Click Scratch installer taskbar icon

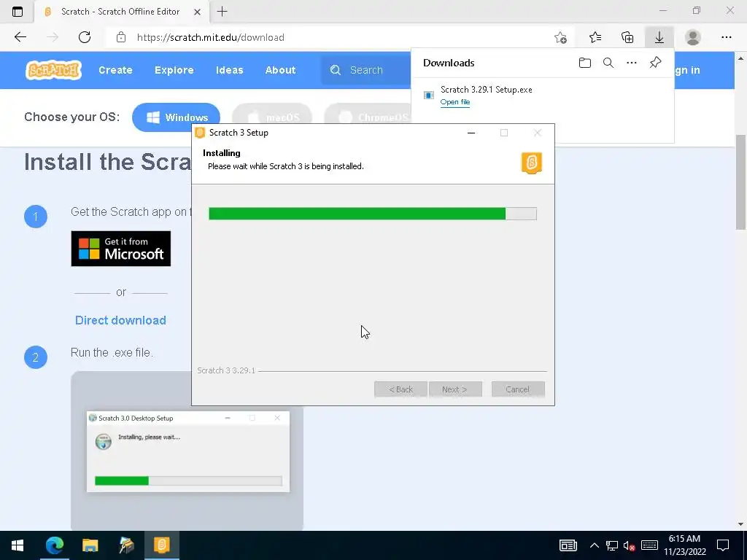[x=161, y=545]
